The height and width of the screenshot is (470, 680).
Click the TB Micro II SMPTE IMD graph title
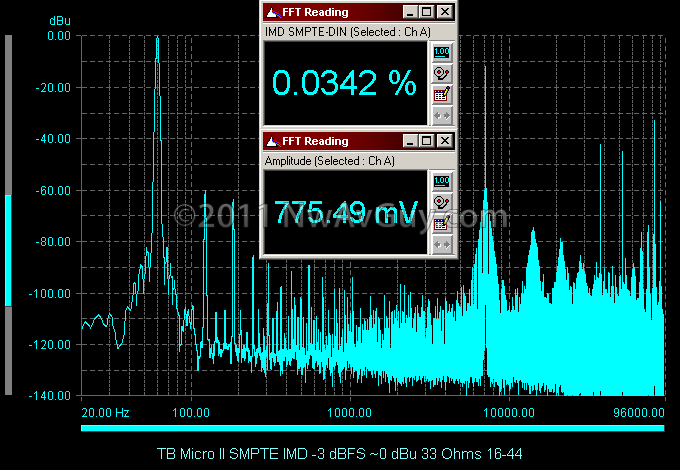click(340, 454)
